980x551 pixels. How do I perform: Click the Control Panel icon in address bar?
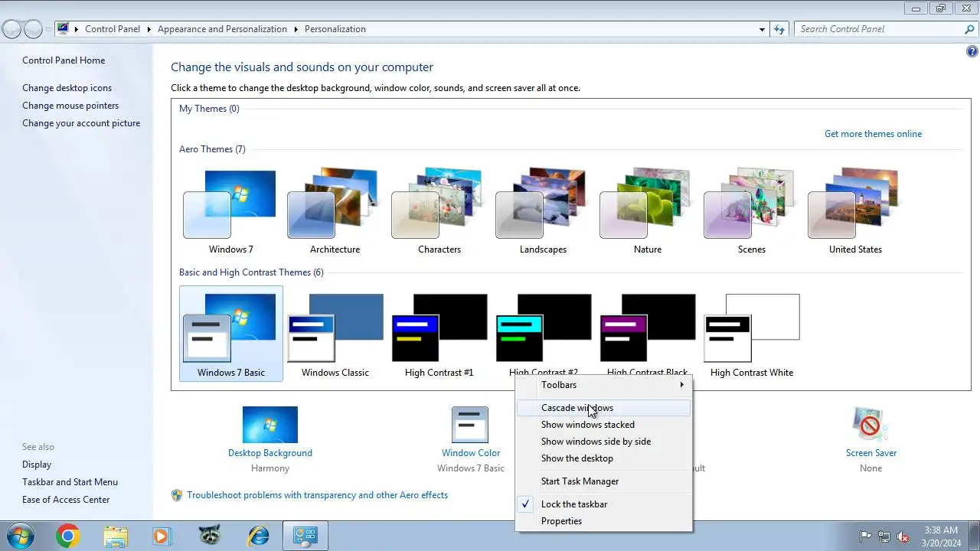pos(63,29)
